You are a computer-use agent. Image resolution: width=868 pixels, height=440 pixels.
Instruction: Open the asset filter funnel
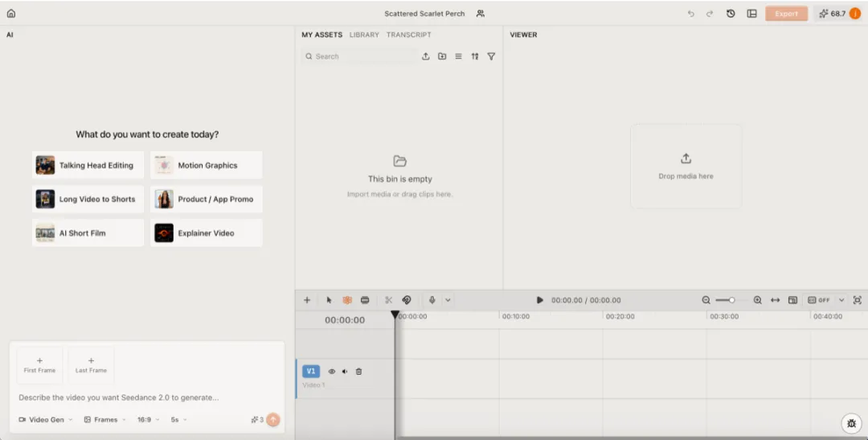(491, 56)
